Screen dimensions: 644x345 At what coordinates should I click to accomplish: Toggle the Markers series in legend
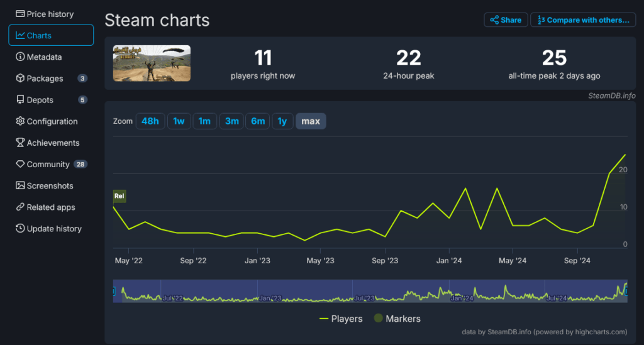click(397, 319)
